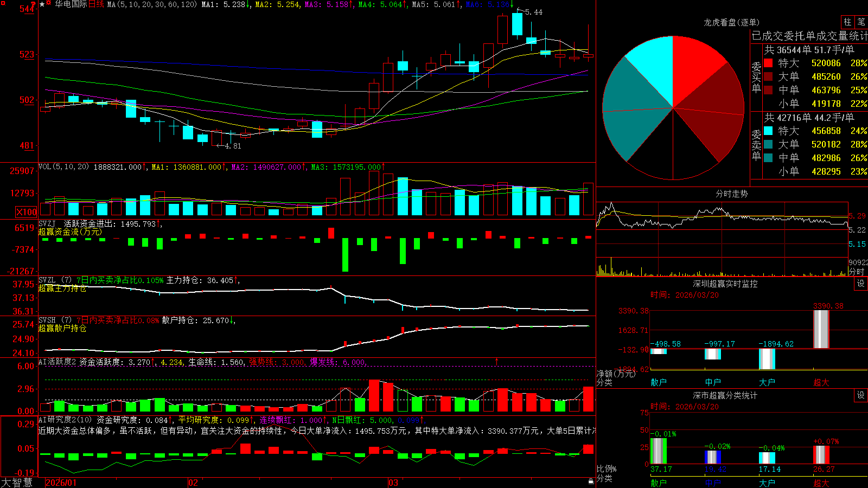Click the 散户 bar showing -498.58
Image resolution: width=868 pixels, height=488 pixels.
point(659,351)
